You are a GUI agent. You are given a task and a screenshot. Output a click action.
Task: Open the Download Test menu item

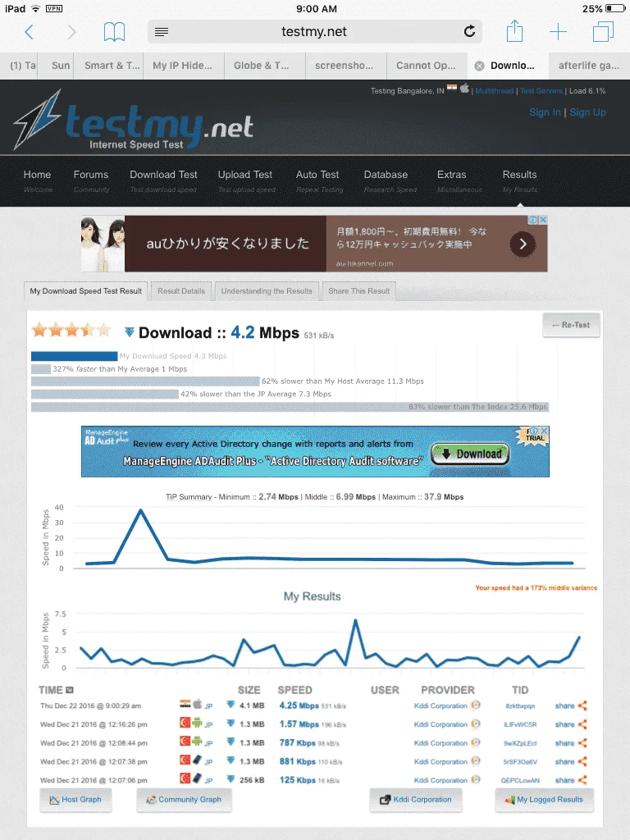(163, 180)
